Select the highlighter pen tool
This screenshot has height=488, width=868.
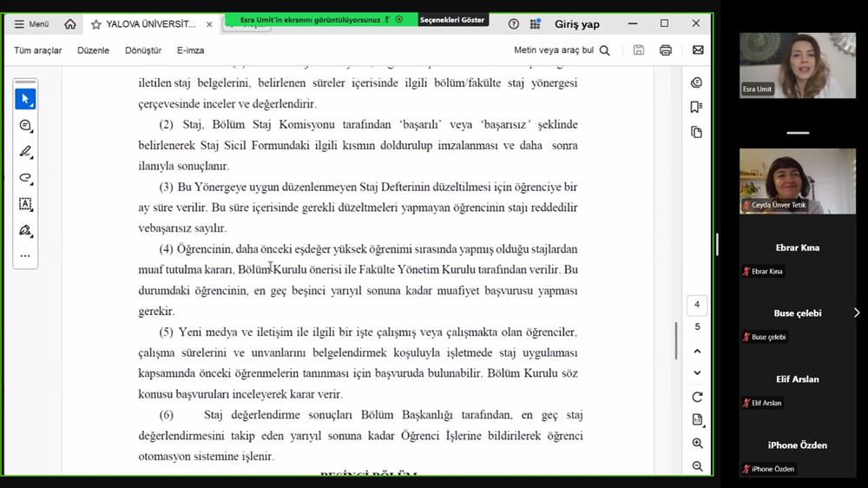[25, 152]
